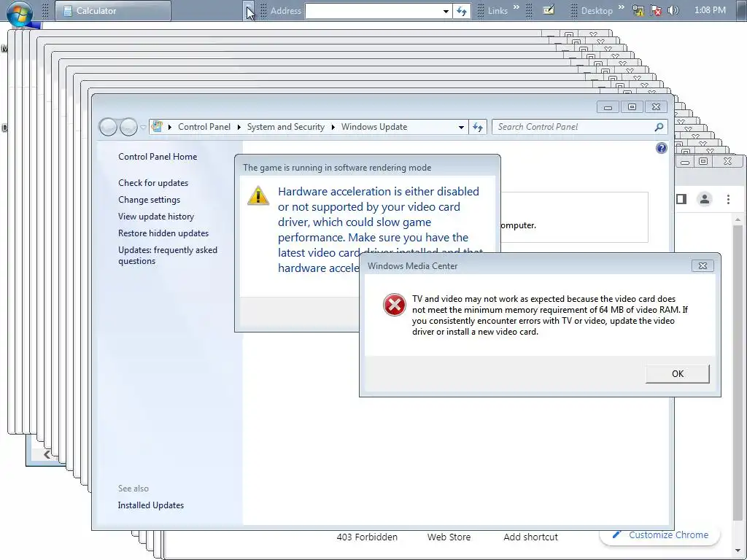
Task: Click the network tray icon
Action: click(x=638, y=10)
